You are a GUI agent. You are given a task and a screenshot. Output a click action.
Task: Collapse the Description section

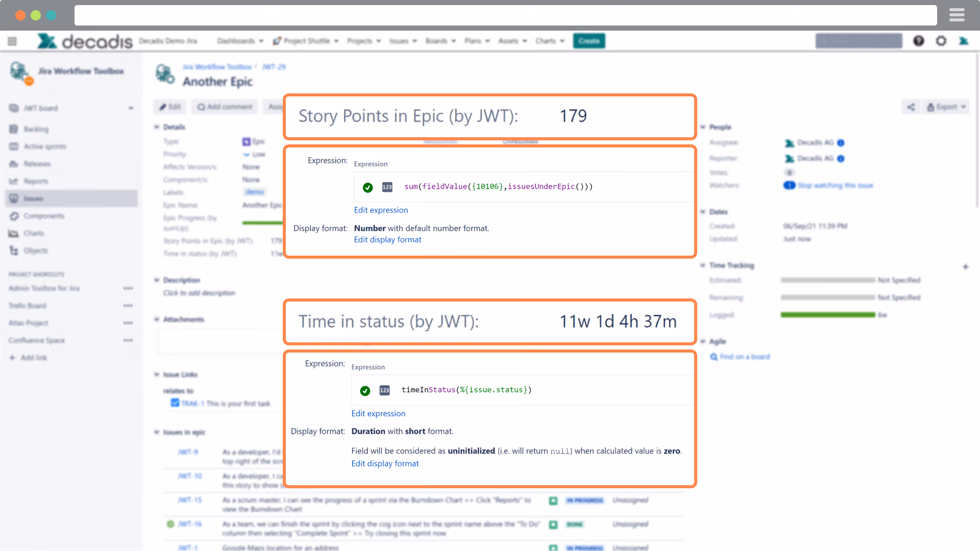point(157,280)
